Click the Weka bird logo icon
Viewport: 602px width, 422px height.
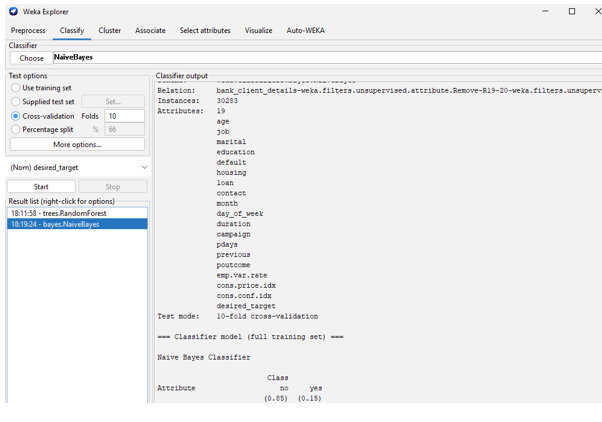(13, 12)
